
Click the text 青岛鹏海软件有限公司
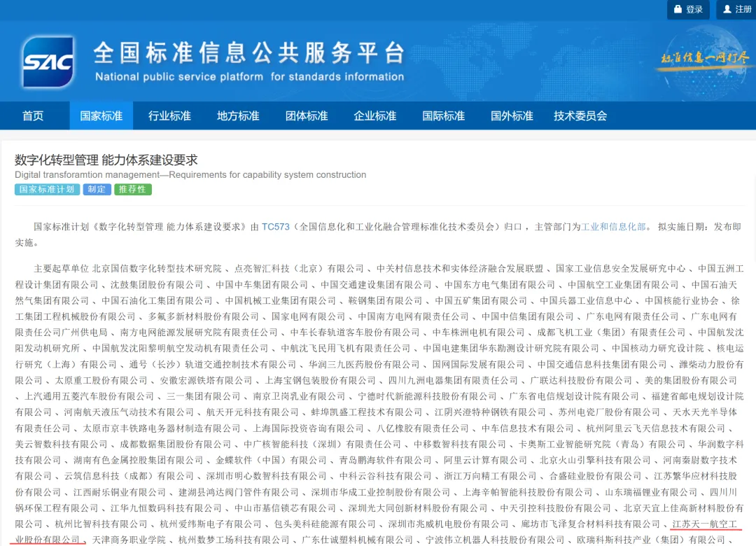click(385, 460)
